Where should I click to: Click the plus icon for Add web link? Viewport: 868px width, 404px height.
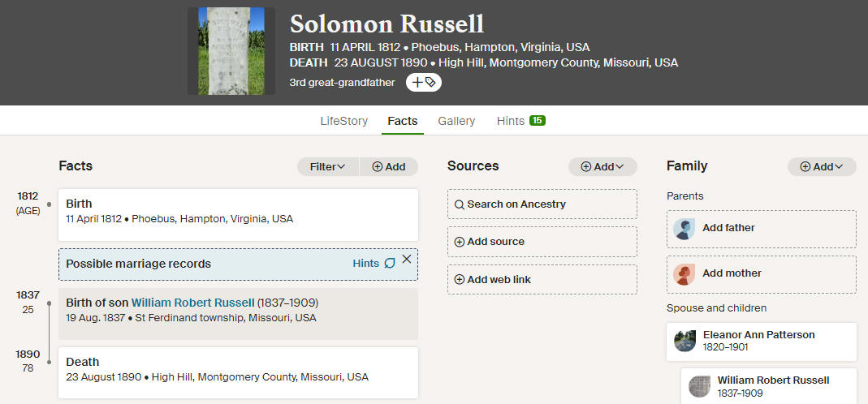click(x=460, y=280)
